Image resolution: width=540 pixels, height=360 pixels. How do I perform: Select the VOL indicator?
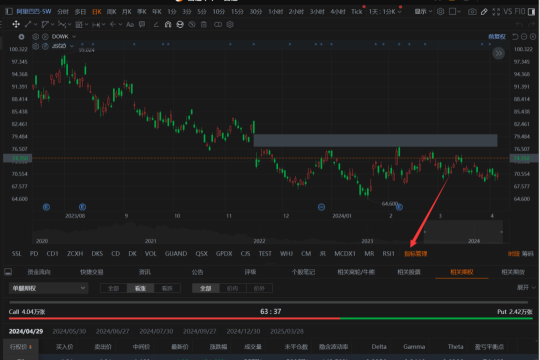(x=150, y=254)
